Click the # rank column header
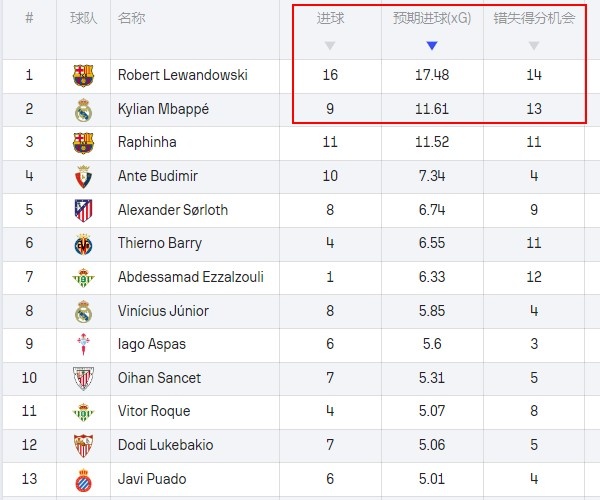 click(x=29, y=18)
